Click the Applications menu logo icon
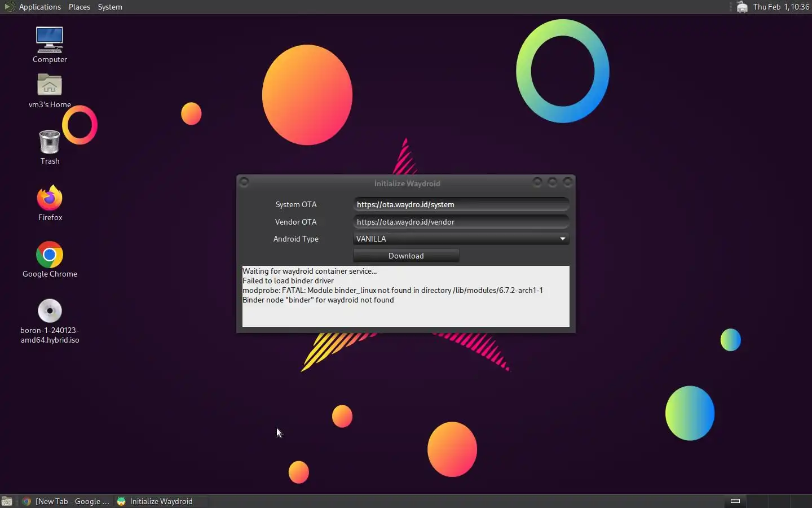The height and width of the screenshot is (508, 812). point(9,7)
